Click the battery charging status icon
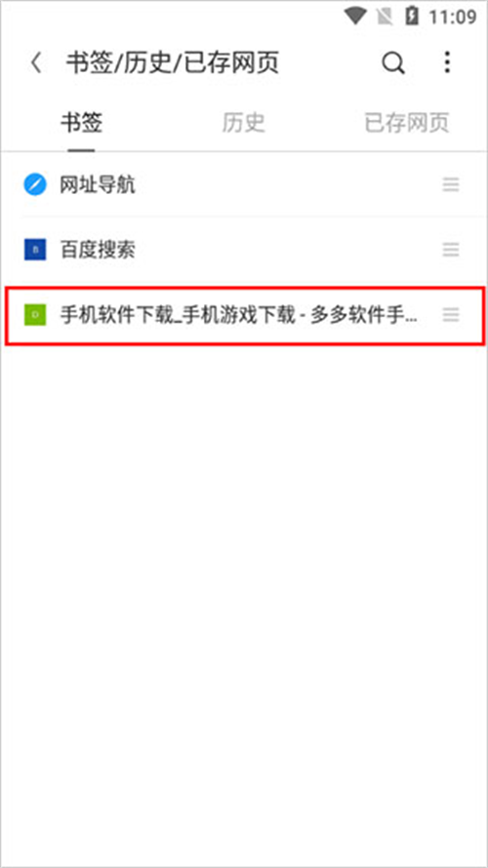Screen dimensions: 488x868 411,16
